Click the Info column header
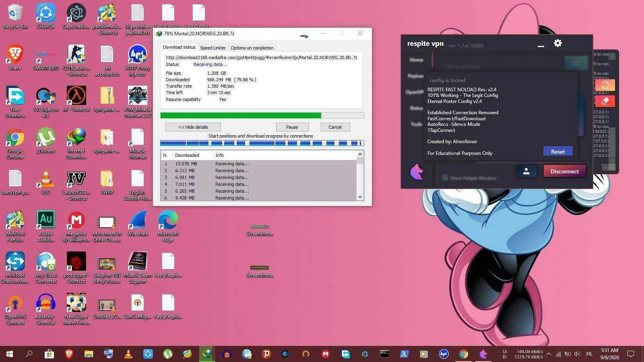This screenshot has height=362, width=644. tap(284, 155)
